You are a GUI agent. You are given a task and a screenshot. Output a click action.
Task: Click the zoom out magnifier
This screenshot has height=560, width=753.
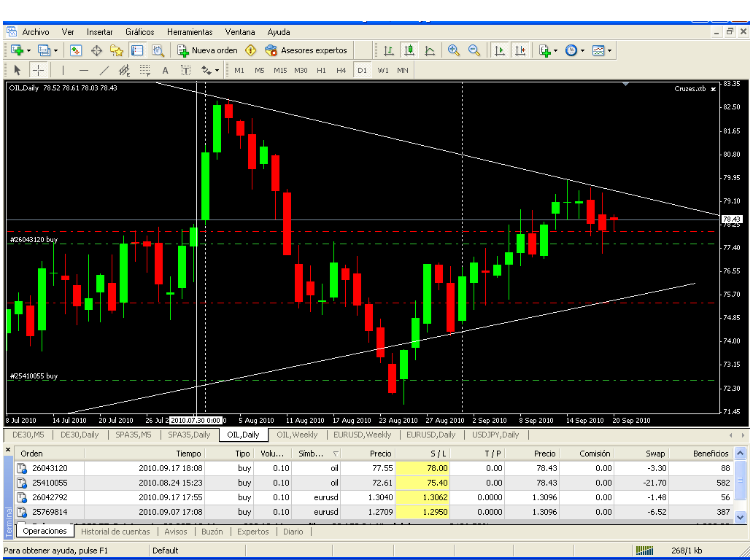474,50
